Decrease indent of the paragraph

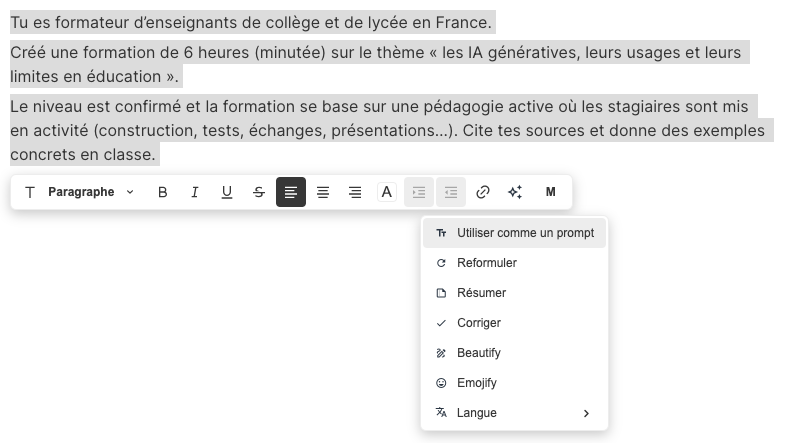[451, 192]
